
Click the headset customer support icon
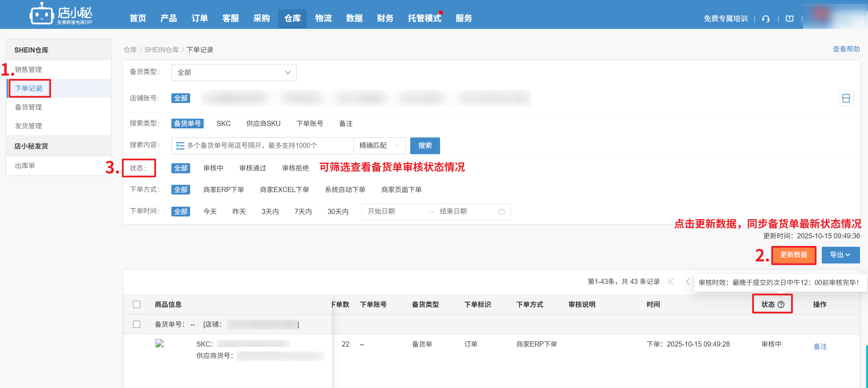(765, 19)
